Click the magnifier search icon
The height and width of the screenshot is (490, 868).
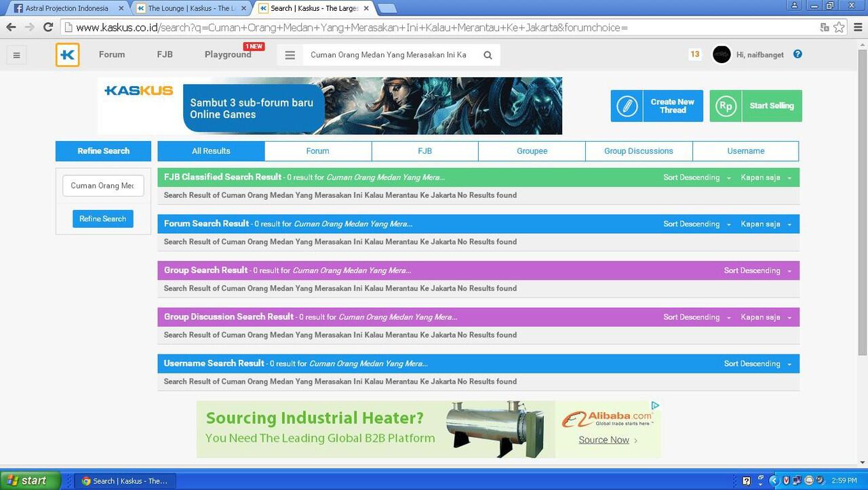(488, 56)
